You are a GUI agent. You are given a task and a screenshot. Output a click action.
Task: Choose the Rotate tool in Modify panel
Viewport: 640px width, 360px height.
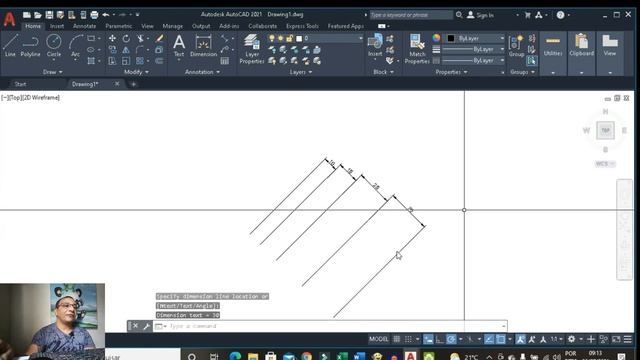[x=126, y=38]
